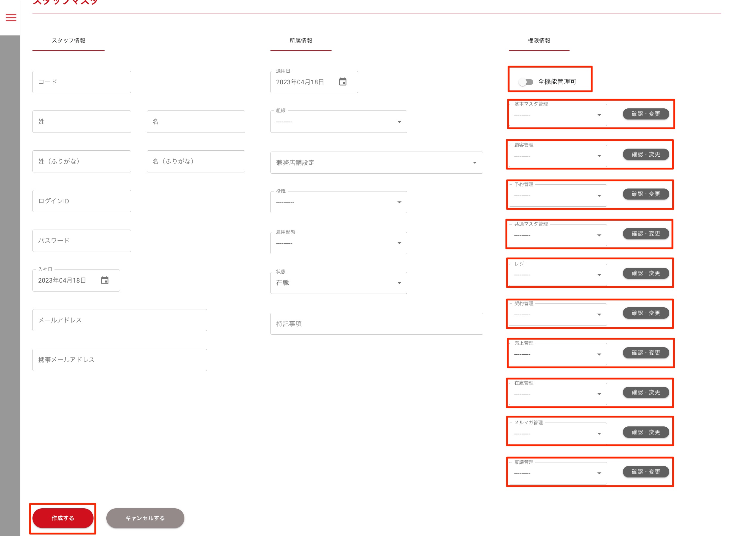The height and width of the screenshot is (536, 756).
Task: Click dropdown arrow of 基本マスタ管理
Action: [599, 115]
